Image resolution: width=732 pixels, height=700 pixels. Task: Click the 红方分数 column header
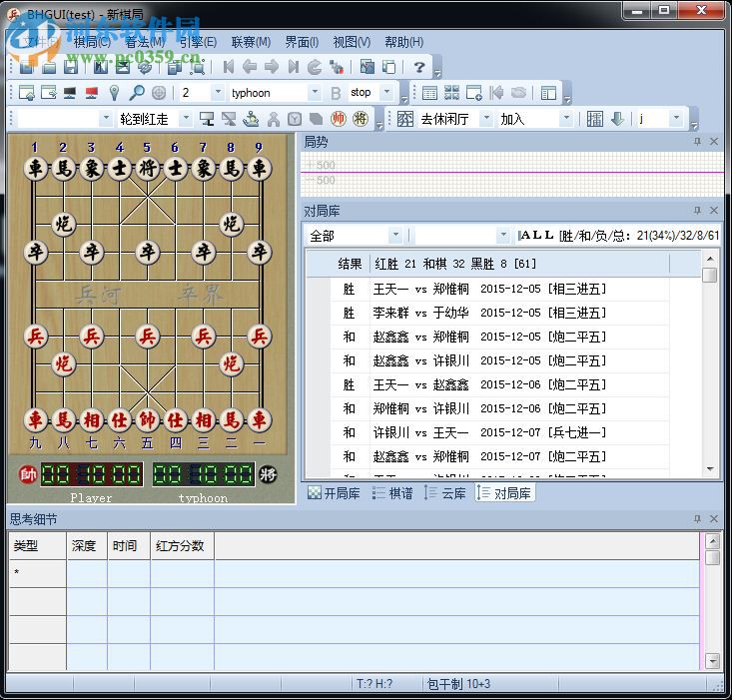click(x=183, y=546)
